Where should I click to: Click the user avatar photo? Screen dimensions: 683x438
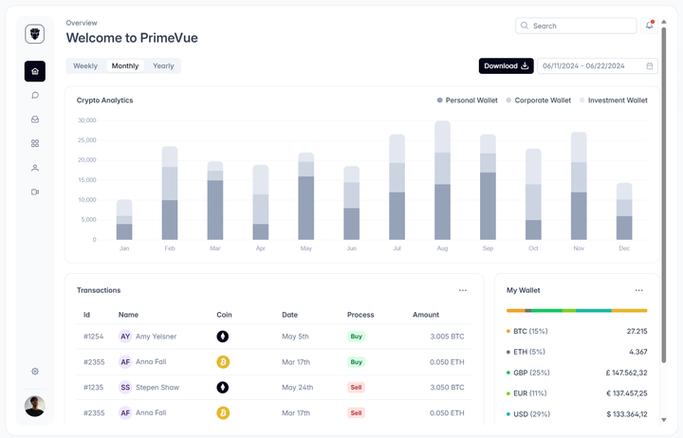pyautogui.click(x=35, y=406)
